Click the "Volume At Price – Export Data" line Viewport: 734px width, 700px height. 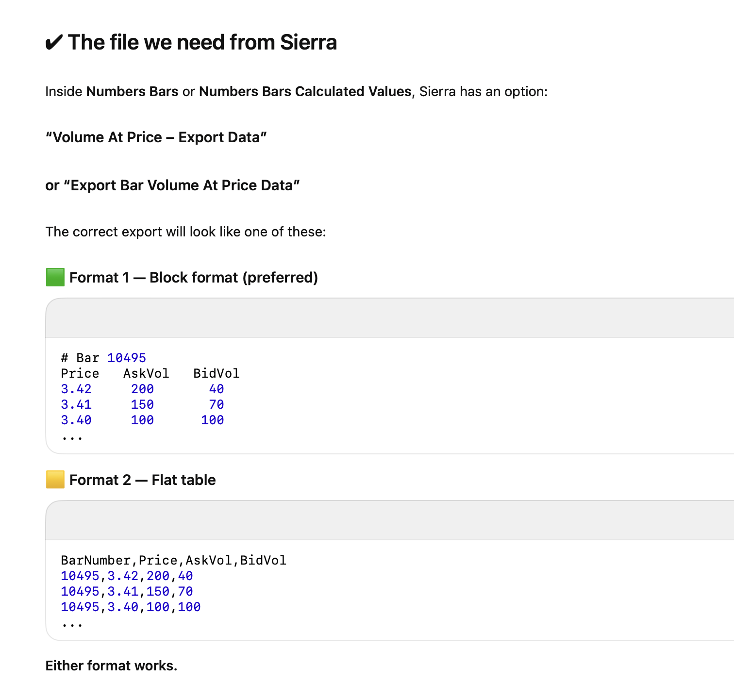pyautogui.click(x=156, y=137)
